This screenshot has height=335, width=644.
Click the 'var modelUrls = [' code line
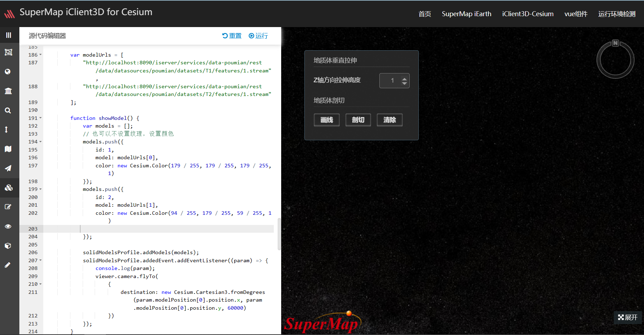(x=97, y=55)
